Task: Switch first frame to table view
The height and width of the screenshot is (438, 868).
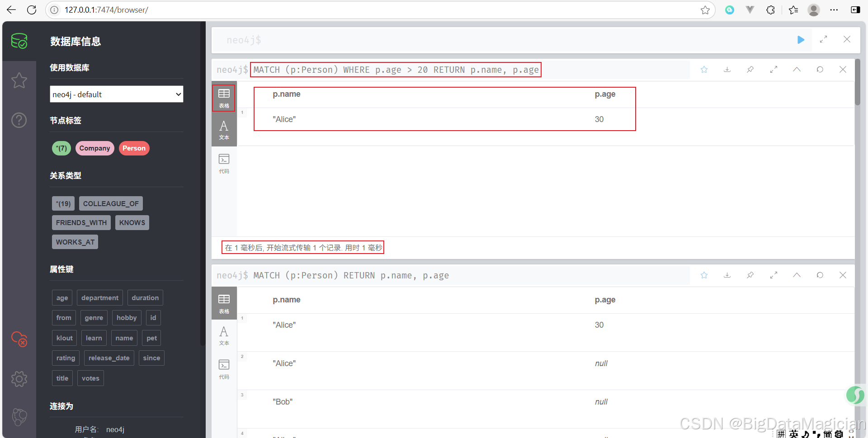Action: pos(224,98)
